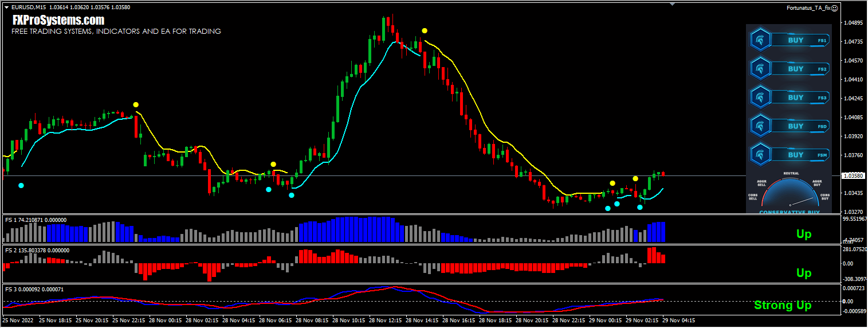
Task: Click the helmet icon beside FSM
Action: coord(760,154)
